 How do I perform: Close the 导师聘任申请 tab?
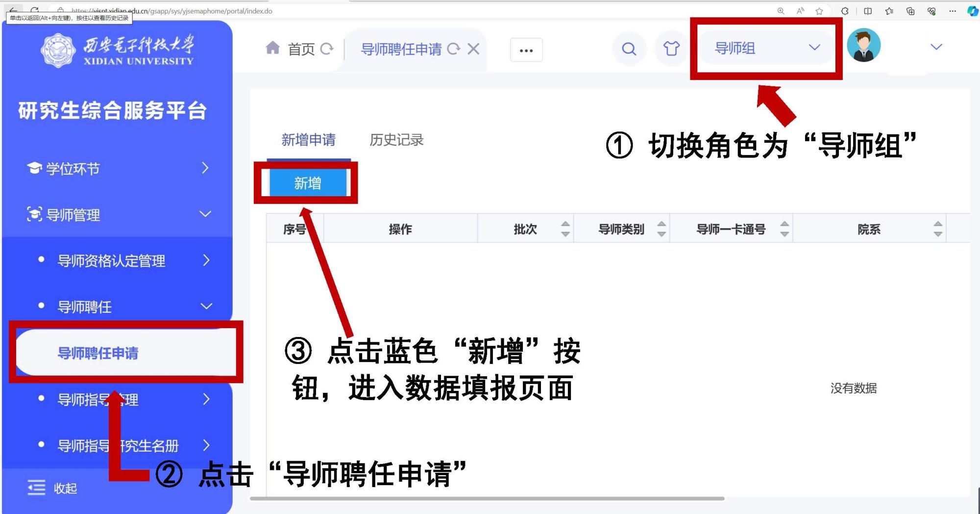473,49
